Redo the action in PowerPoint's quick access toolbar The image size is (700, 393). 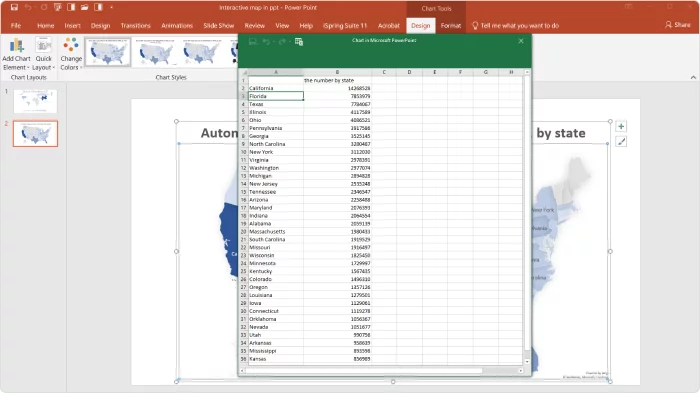[44, 7]
